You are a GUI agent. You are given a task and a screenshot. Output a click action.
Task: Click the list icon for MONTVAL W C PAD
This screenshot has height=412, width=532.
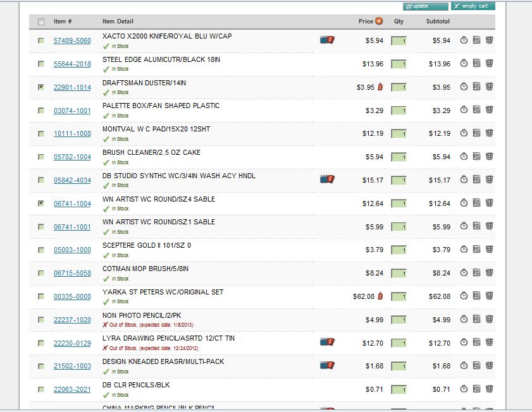(x=476, y=133)
